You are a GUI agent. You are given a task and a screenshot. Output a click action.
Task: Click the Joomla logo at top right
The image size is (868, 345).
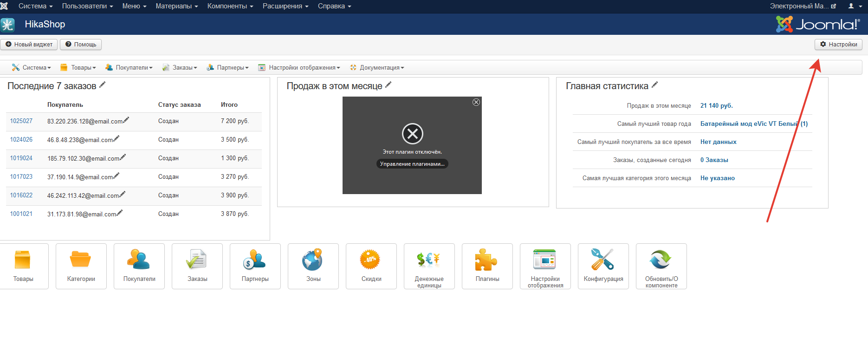pyautogui.click(x=818, y=24)
